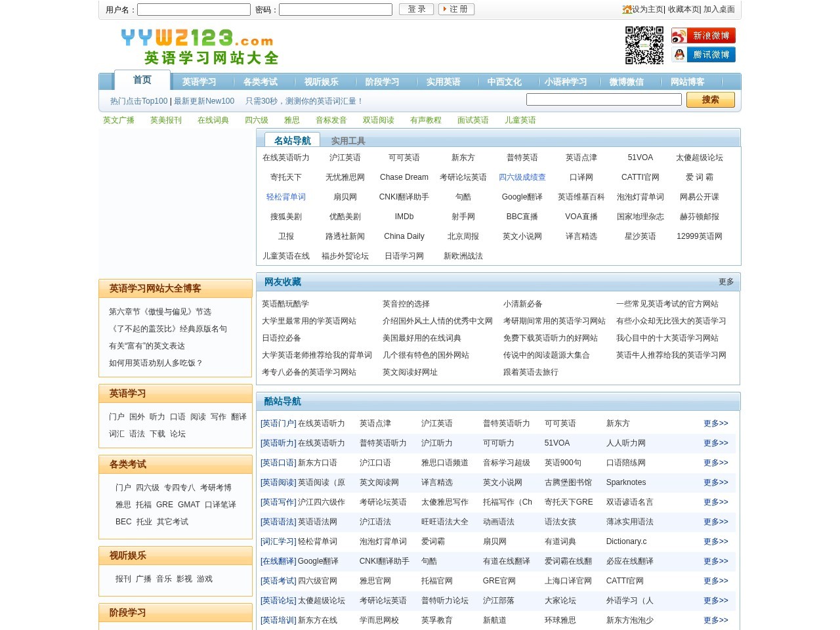The image size is (840, 630).
Task: Switch to the 实用工具 tab
Action: pos(348,141)
